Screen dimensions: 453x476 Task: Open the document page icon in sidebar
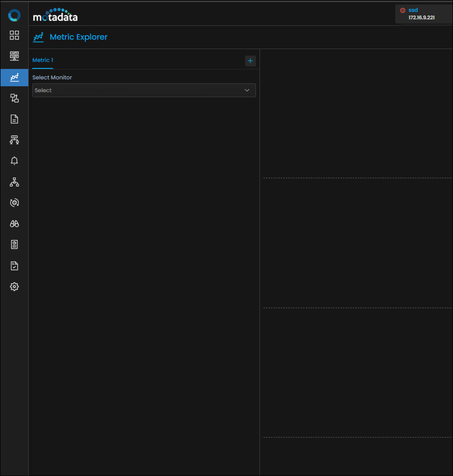14,119
